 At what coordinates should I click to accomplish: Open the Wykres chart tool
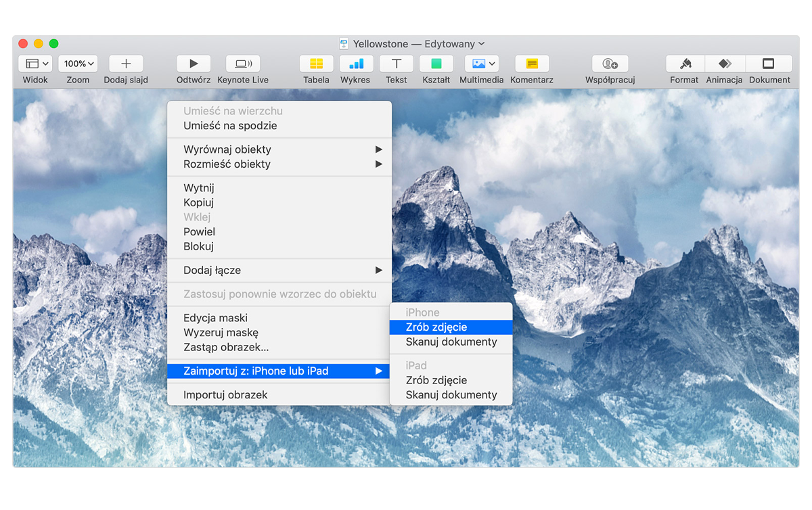click(356, 64)
